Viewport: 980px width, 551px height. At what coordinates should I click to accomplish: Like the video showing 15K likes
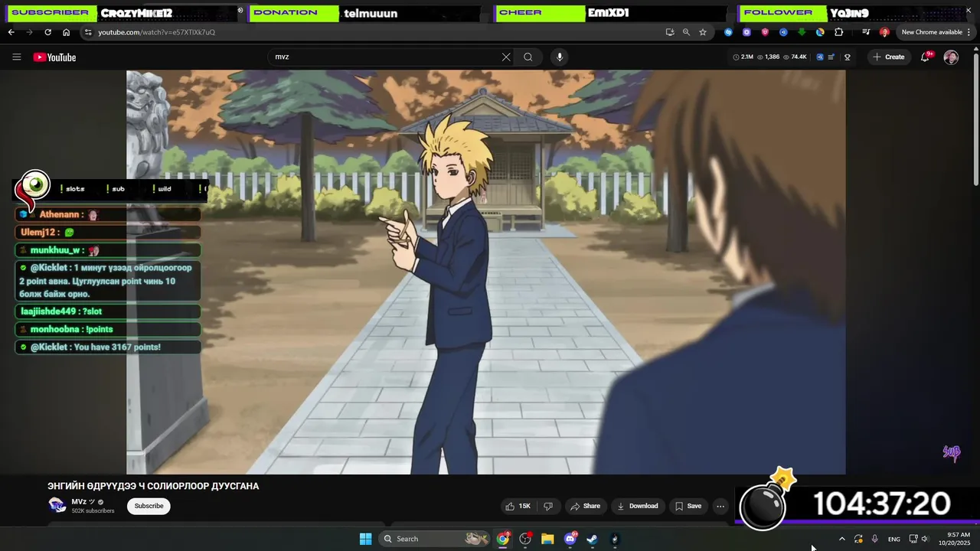click(x=518, y=506)
